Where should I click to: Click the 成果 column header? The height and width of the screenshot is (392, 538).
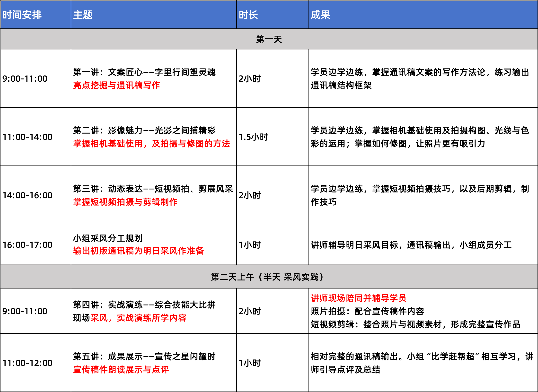pyautogui.click(x=423, y=15)
